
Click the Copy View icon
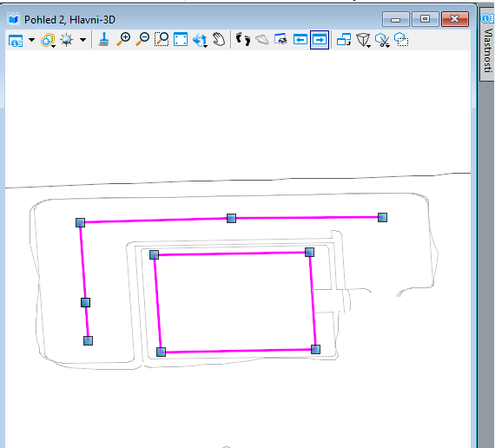tap(344, 40)
